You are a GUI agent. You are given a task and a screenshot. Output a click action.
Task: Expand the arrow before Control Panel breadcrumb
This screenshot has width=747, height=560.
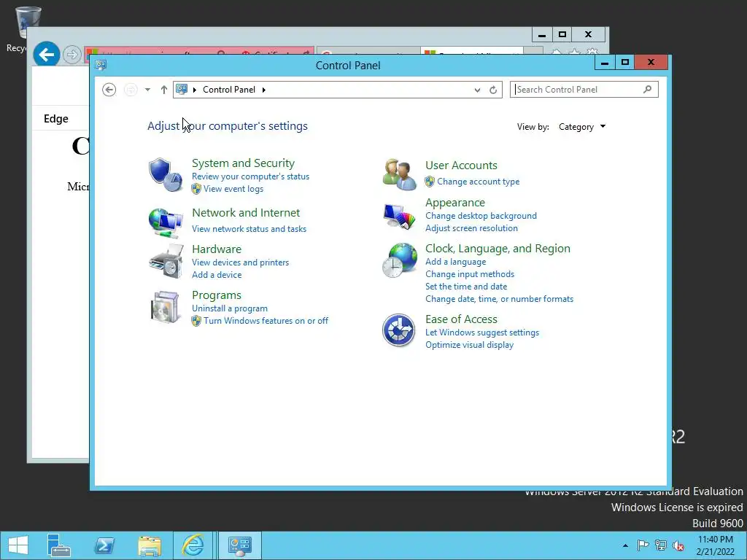[x=194, y=90]
